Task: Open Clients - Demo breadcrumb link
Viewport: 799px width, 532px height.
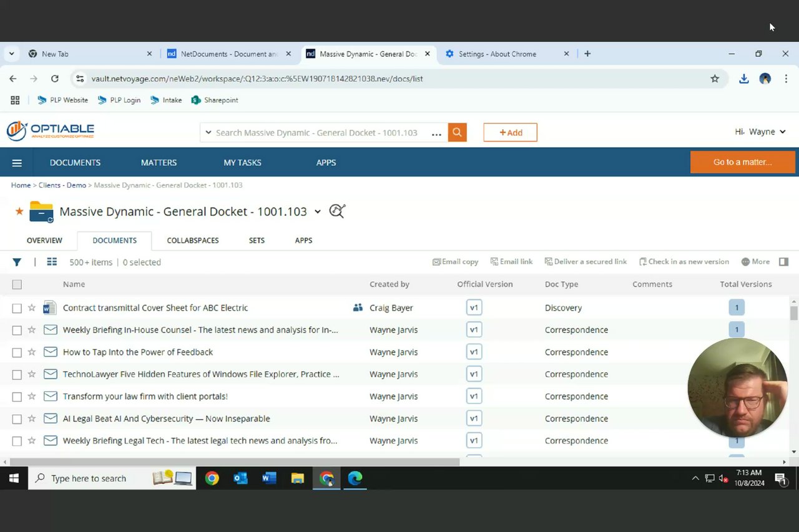Action: click(x=62, y=185)
